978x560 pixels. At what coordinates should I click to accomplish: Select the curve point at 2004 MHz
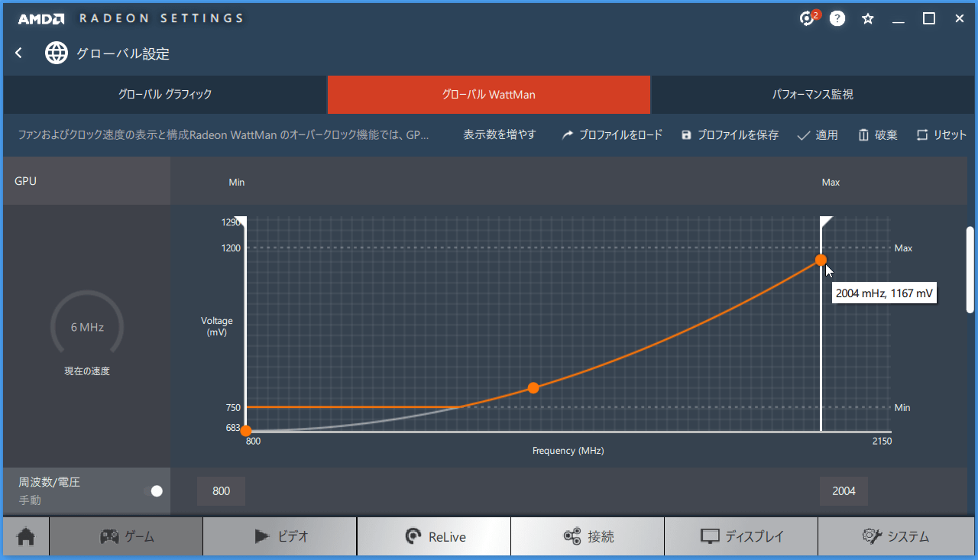[821, 260]
